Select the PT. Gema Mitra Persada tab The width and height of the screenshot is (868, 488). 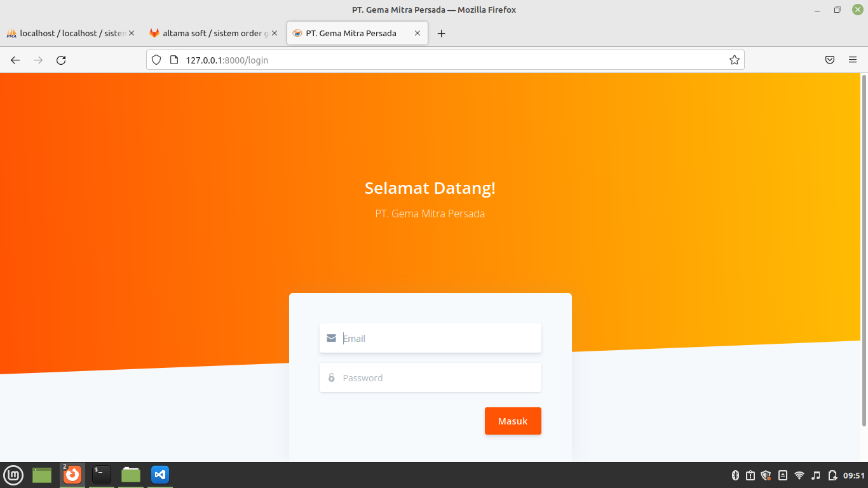(357, 33)
